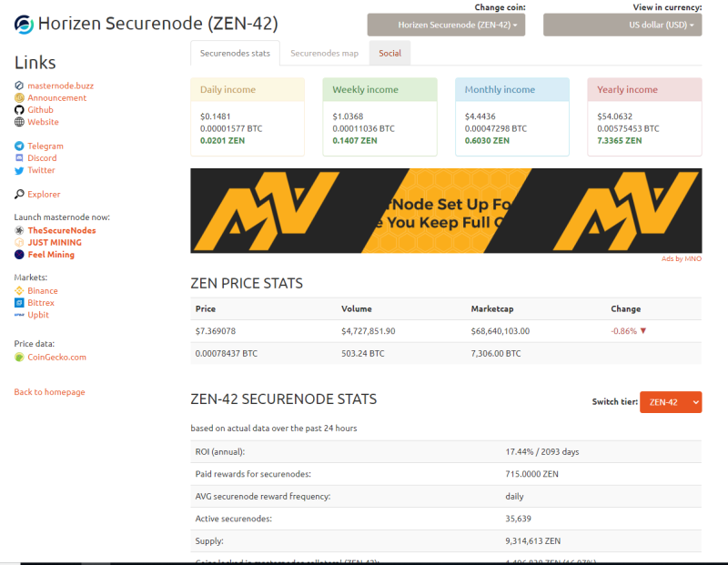Image resolution: width=728 pixels, height=565 pixels.
Task: Open the Change coin dropdown
Action: [x=446, y=25]
